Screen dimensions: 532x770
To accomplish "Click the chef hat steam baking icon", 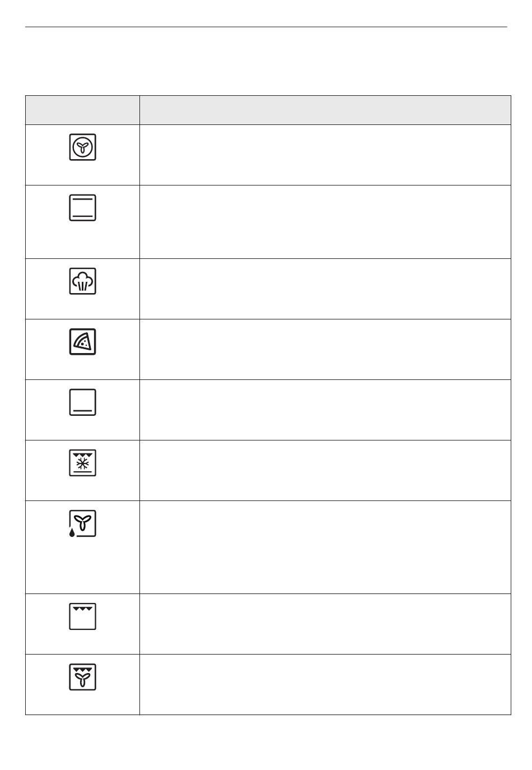I will tap(82, 281).
